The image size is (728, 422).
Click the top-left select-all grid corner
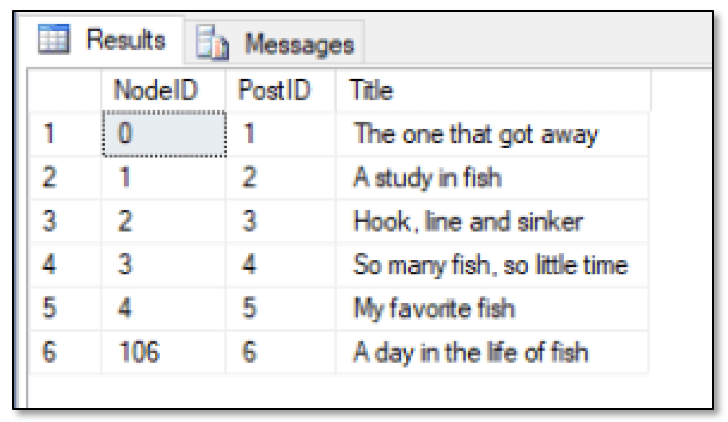pos(65,90)
